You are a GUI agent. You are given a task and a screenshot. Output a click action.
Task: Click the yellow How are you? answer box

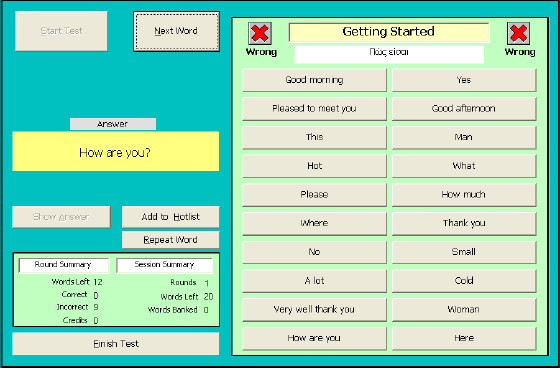[116, 151]
